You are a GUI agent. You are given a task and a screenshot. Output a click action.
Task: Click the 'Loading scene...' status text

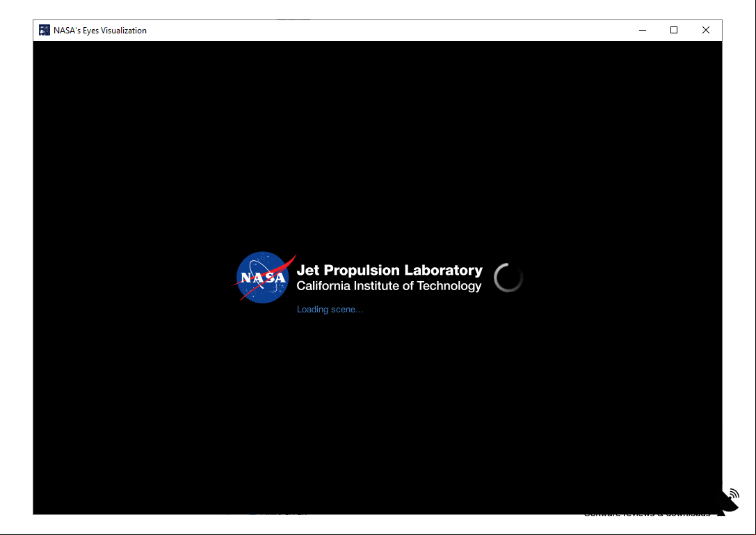330,309
